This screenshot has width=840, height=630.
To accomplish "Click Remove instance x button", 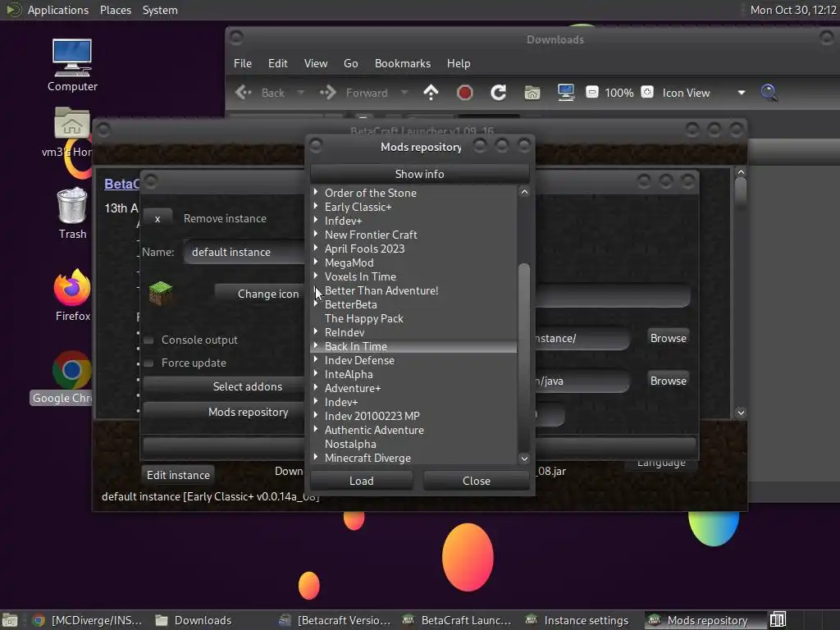I will 157,218.
